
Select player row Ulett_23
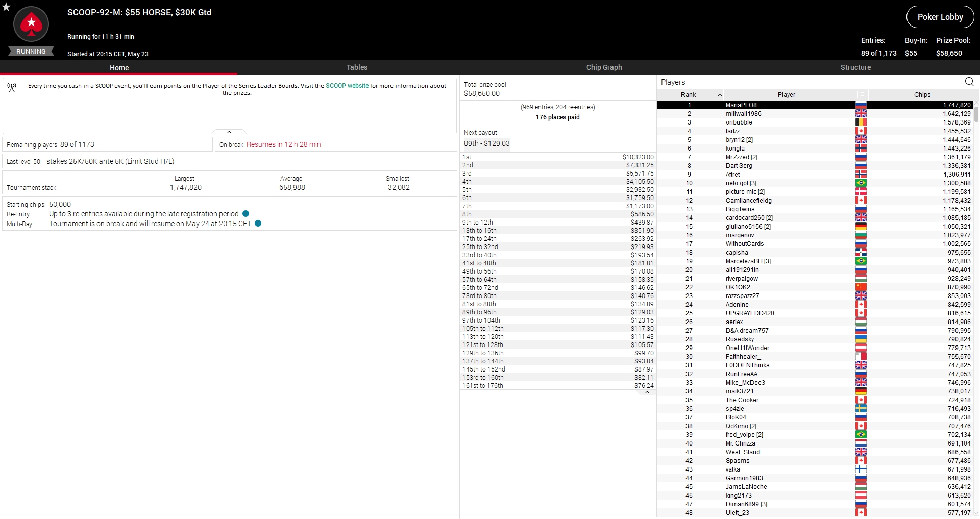click(815, 513)
